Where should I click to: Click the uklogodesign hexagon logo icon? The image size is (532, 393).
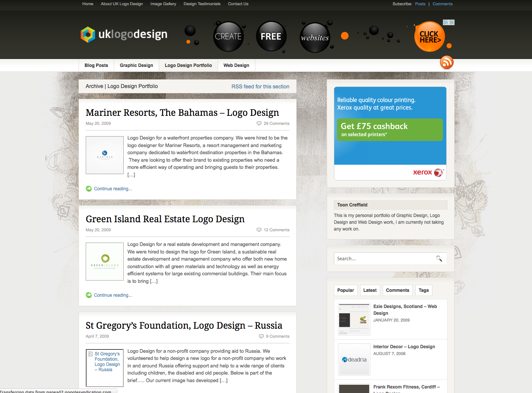click(x=88, y=35)
